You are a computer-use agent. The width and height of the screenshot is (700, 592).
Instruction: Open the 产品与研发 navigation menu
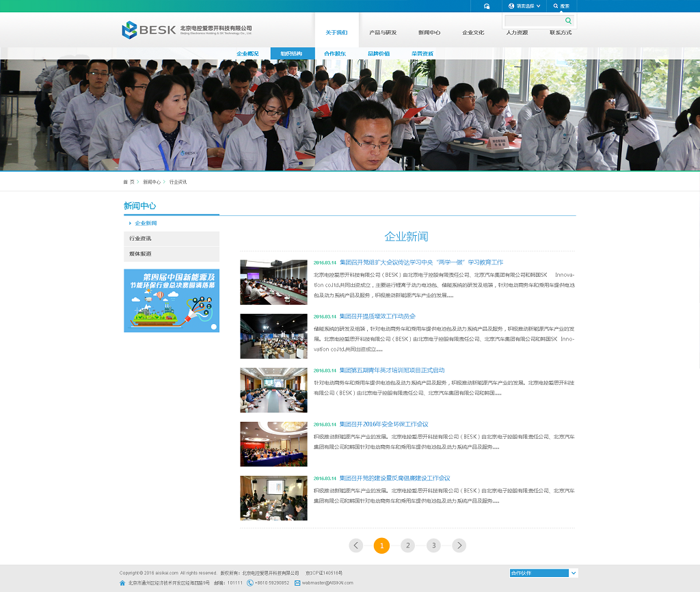(382, 33)
